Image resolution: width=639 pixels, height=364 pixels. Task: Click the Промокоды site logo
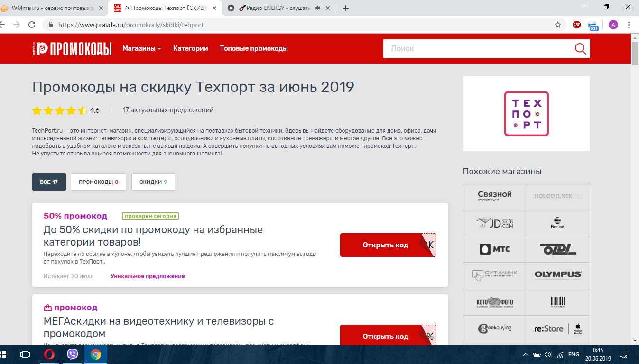point(72,48)
